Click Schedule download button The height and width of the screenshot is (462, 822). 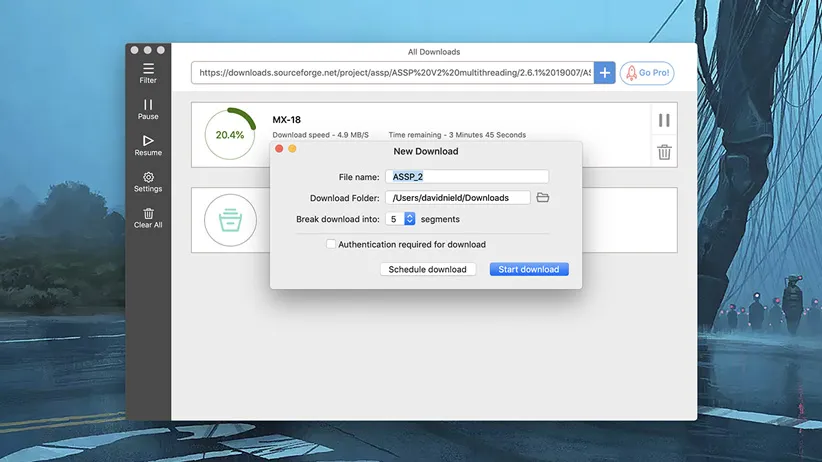coord(427,269)
